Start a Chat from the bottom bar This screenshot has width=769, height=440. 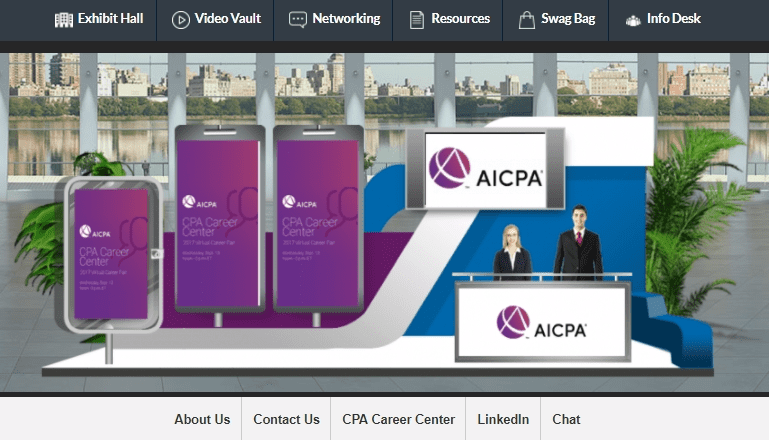coord(566,419)
